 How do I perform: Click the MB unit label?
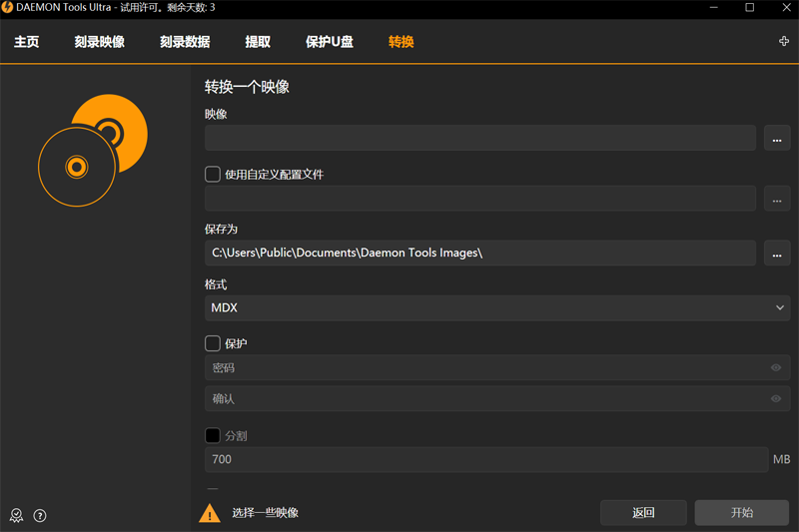click(x=782, y=460)
